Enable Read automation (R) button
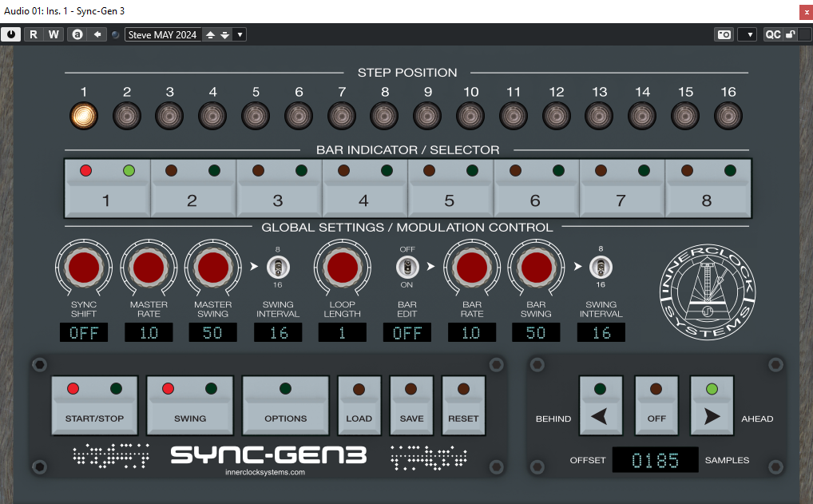Image resolution: width=813 pixels, height=504 pixels. [x=33, y=34]
